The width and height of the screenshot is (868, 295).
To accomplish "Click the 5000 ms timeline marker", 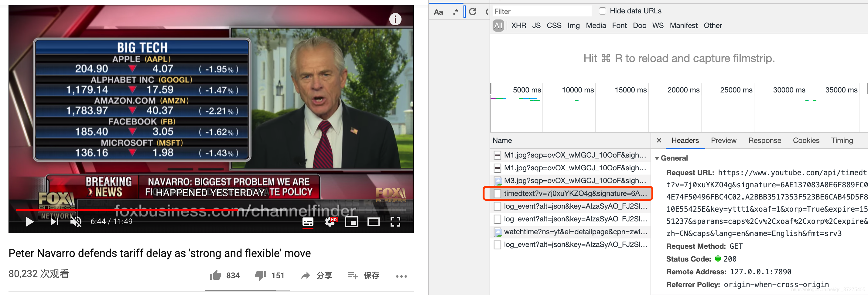I will (x=527, y=90).
